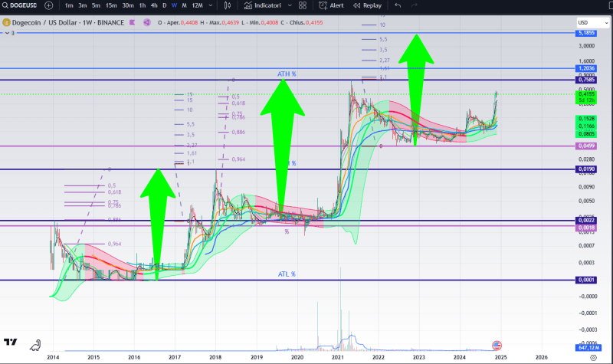
Task: Switch to the 1D daily timeframe
Action: click(164, 5)
